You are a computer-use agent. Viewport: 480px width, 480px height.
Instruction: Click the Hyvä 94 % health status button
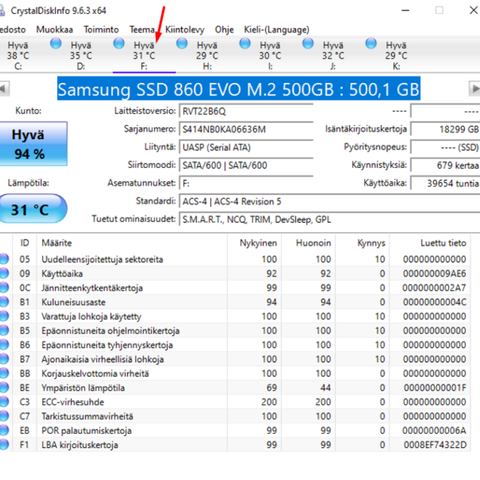tap(33, 144)
